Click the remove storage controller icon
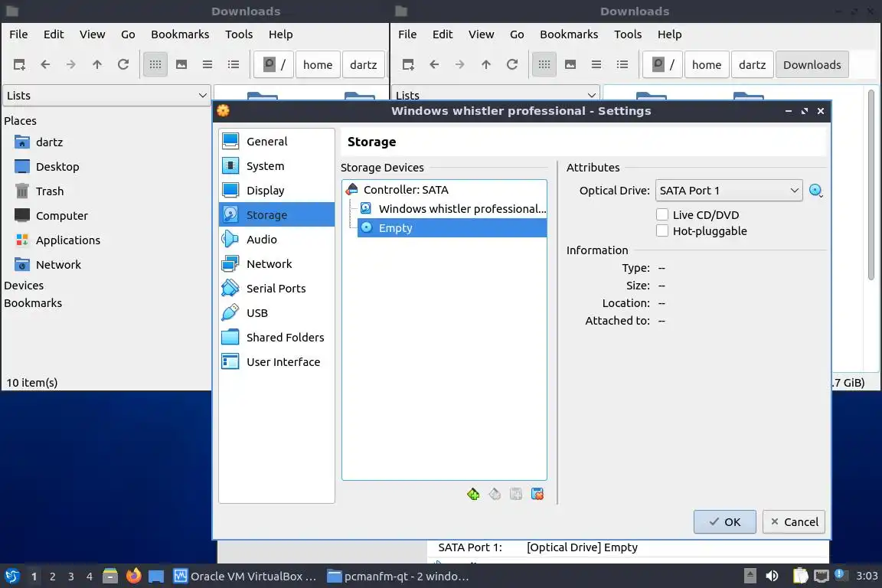Screen dimensions: 882x588 click(x=495, y=494)
